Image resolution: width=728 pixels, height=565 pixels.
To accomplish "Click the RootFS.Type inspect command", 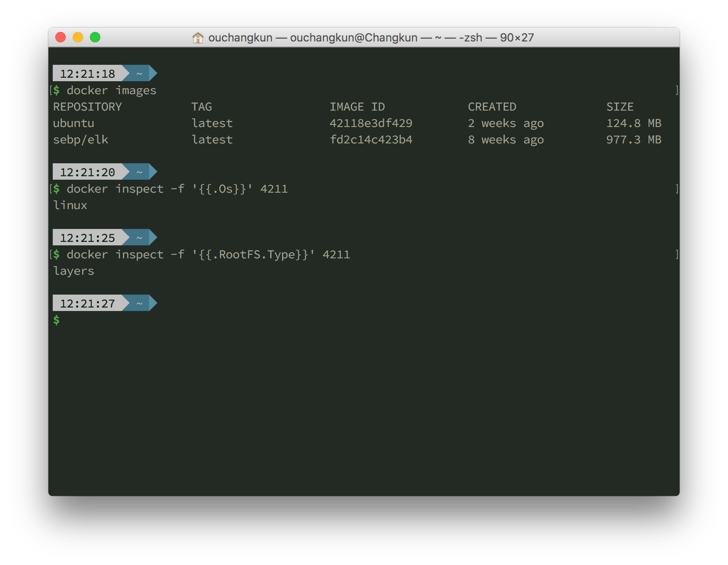I will pos(208,254).
